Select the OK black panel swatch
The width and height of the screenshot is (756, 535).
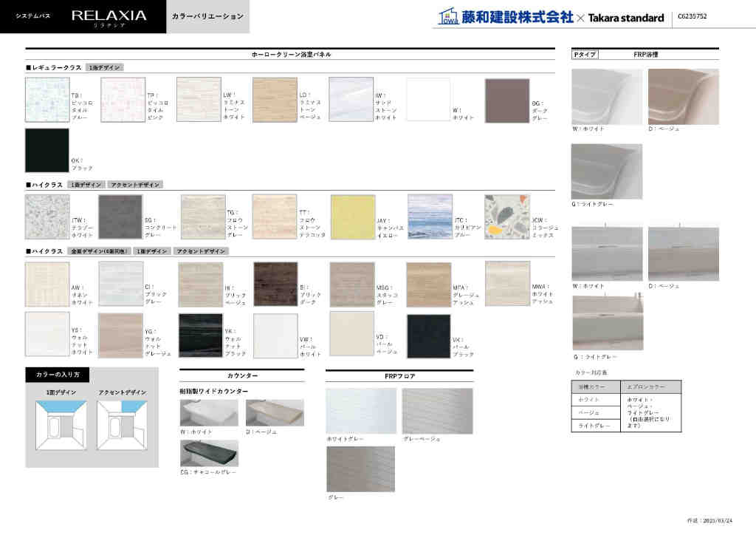pos(47,151)
